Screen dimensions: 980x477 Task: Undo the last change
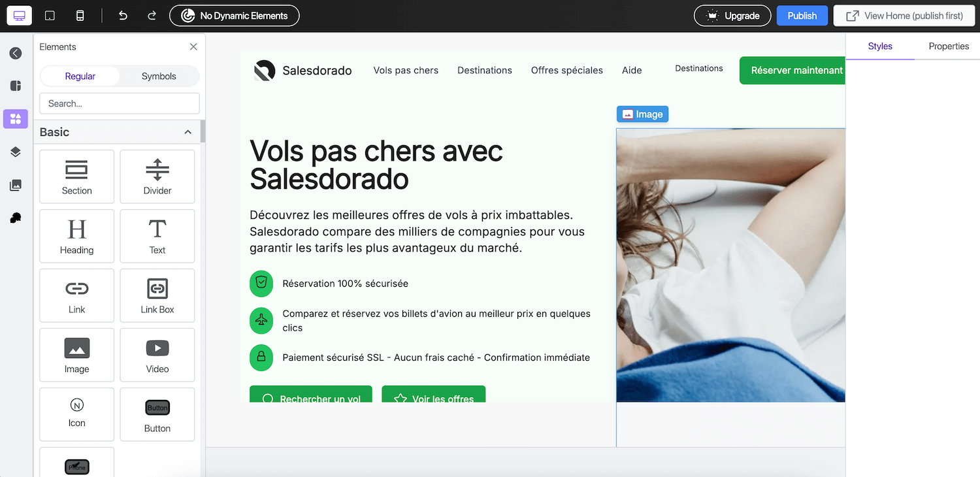point(123,16)
